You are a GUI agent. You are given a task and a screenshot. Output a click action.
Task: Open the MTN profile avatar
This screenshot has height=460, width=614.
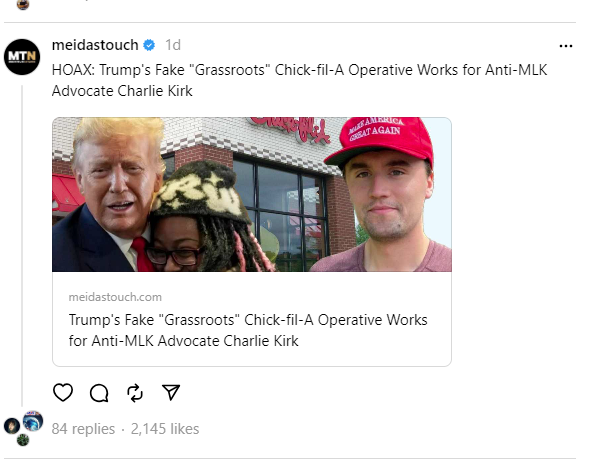coord(22,55)
